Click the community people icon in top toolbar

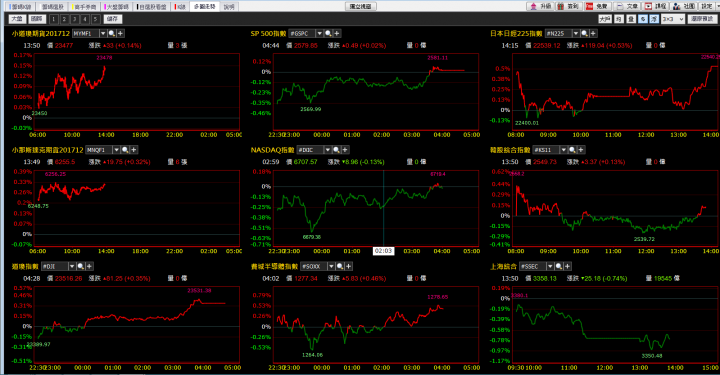[x=684, y=6]
